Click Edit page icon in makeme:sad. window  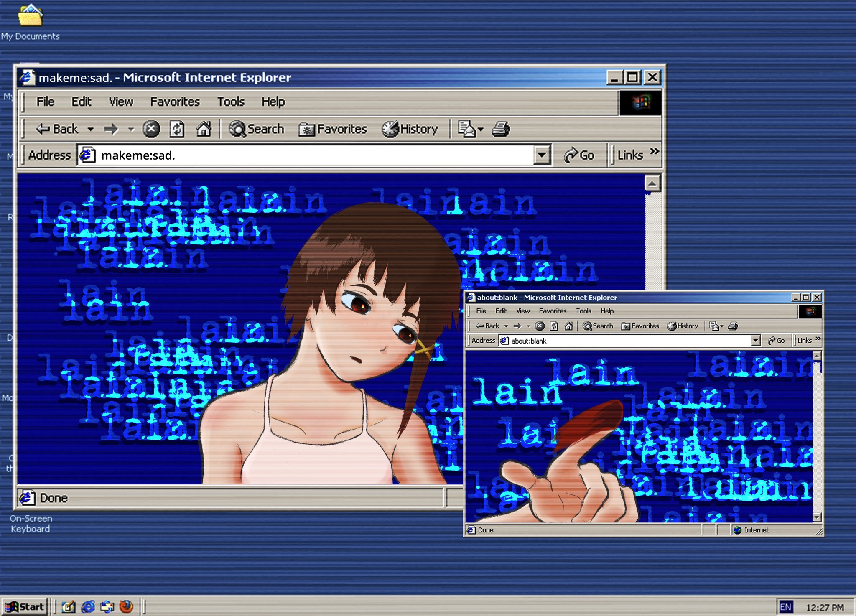tap(466, 129)
